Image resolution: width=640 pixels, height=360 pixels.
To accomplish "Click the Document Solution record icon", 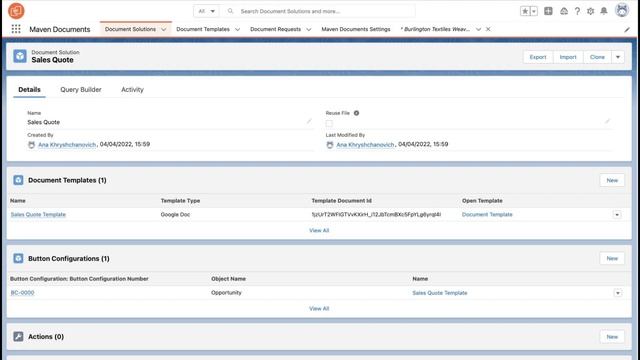I will coord(20,56).
